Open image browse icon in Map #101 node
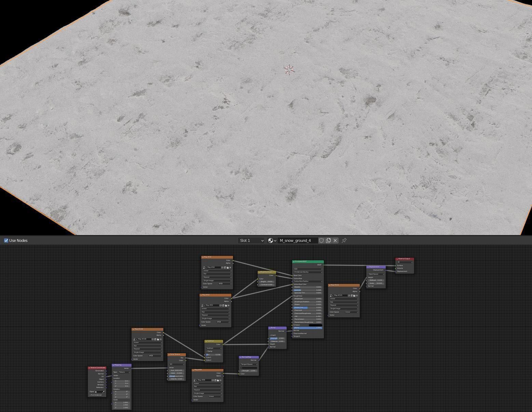Viewport: 532px width, 412px height. (x=331, y=296)
